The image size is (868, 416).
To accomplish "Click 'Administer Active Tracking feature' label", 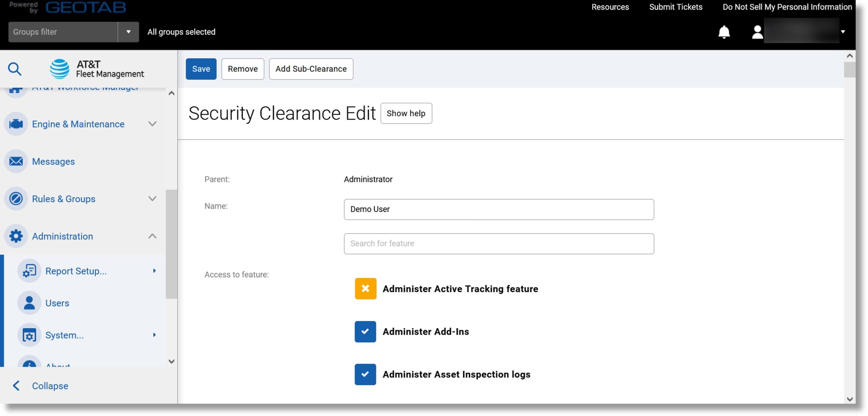I will point(460,289).
